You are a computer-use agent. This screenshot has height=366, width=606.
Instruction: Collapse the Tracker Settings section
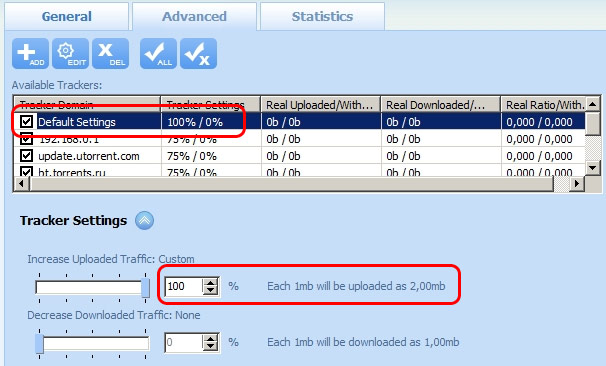[145, 221]
